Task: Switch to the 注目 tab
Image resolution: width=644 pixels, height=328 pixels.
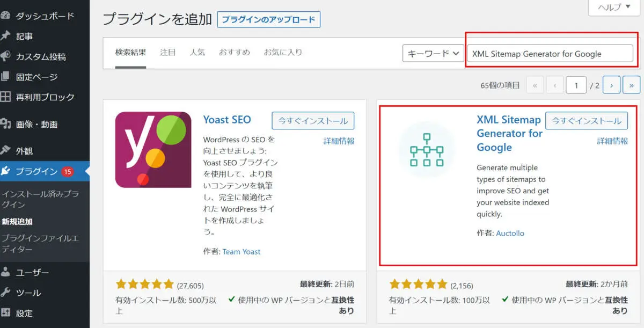Action: point(168,53)
